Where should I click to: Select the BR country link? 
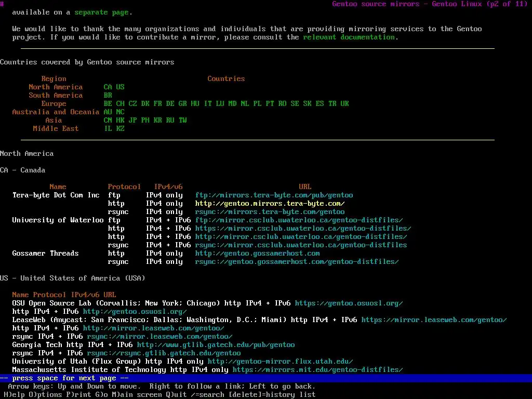click(108, 96)
